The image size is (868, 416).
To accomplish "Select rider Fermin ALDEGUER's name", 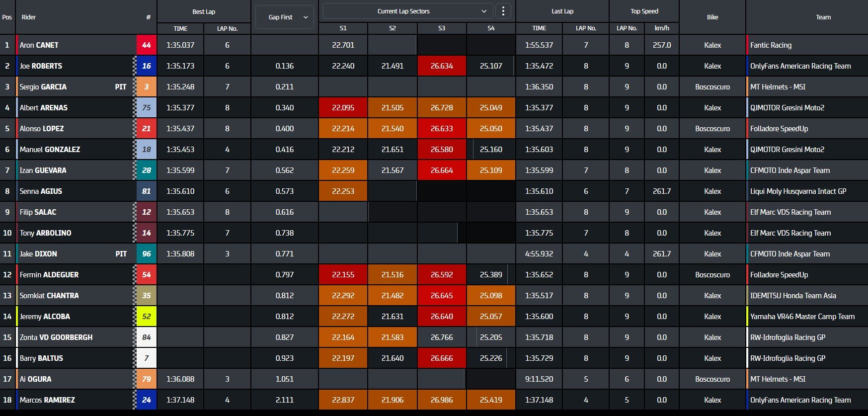I will coord(49,275).
